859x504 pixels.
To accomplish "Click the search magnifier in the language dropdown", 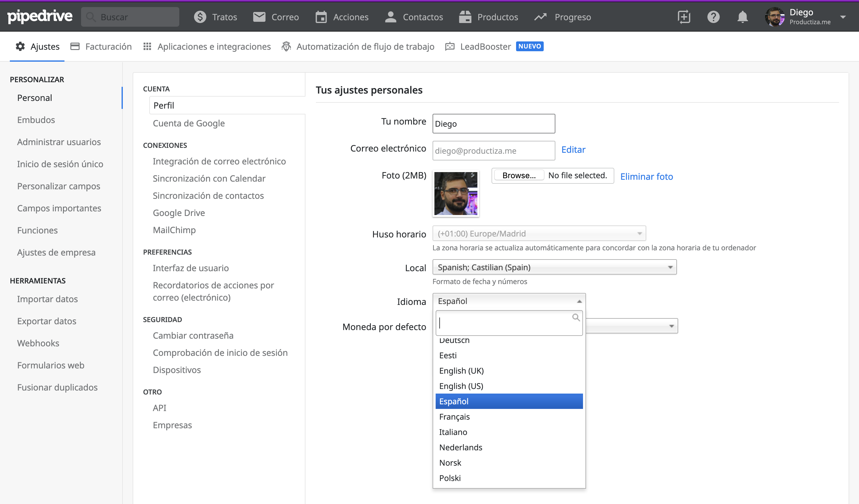I will [x=576, y=317].
